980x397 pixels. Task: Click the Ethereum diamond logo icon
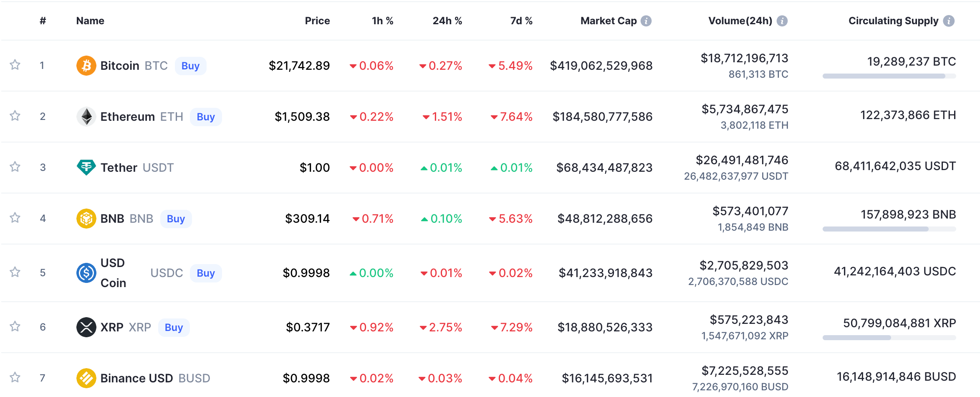pyautogui.click(x=86, y=117)
